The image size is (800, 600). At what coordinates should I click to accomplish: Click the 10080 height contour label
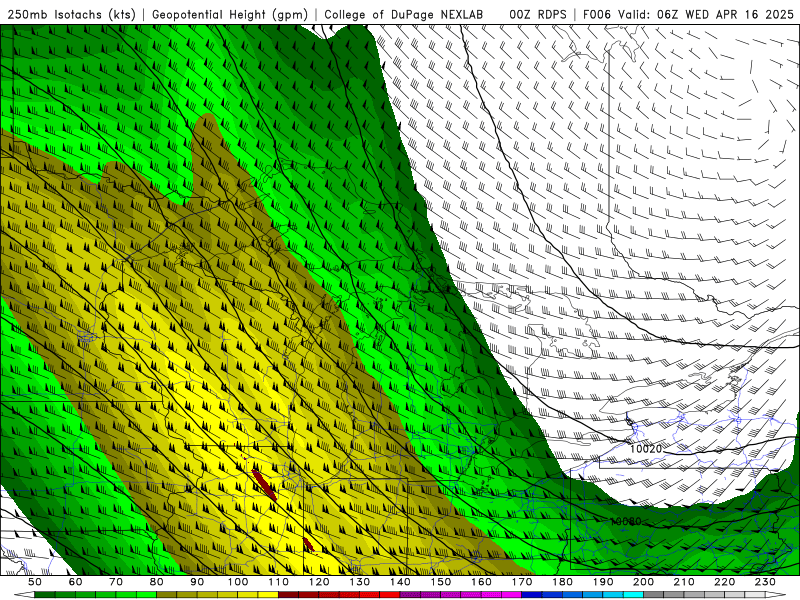[x=626, y=521]
